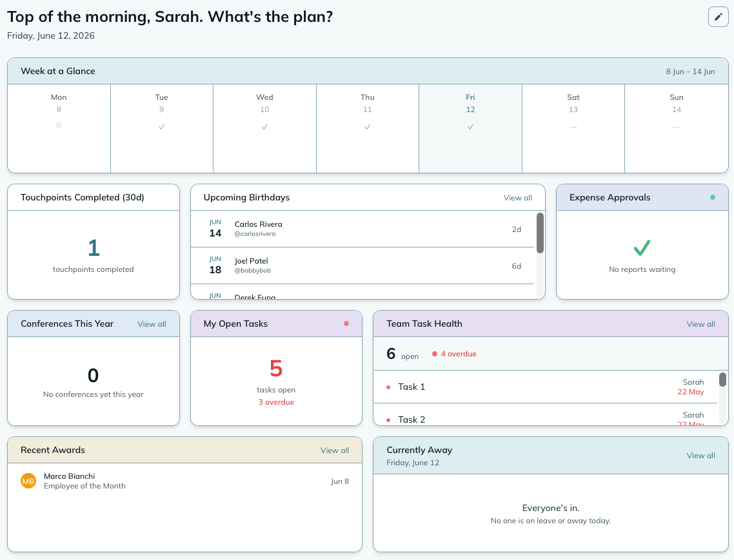734x560 pixels.
Task: Click the 1 touchpoints completed number
Action: [94, 248]
